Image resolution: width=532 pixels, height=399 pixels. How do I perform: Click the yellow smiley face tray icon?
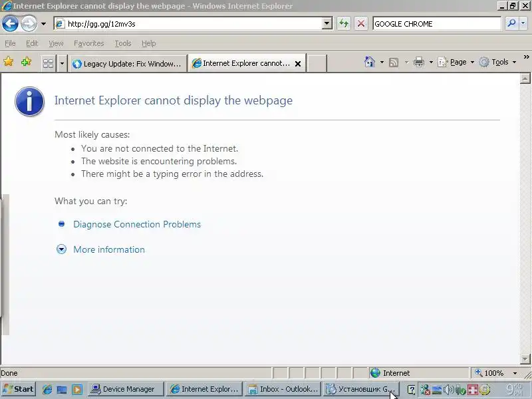(x=485, y=390)
